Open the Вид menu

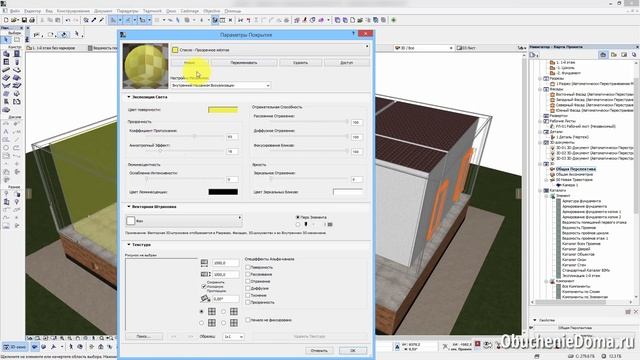(x=49, y=11)
